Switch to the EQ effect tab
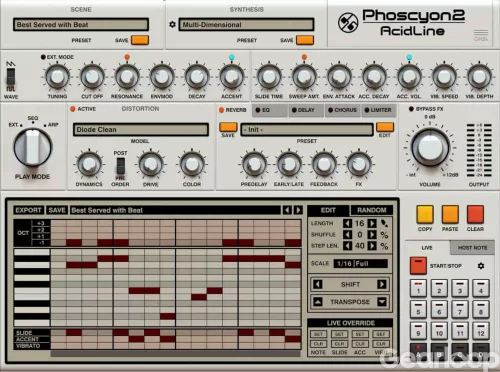This screenshot has width=500, height=372. (x=270, y=110)
